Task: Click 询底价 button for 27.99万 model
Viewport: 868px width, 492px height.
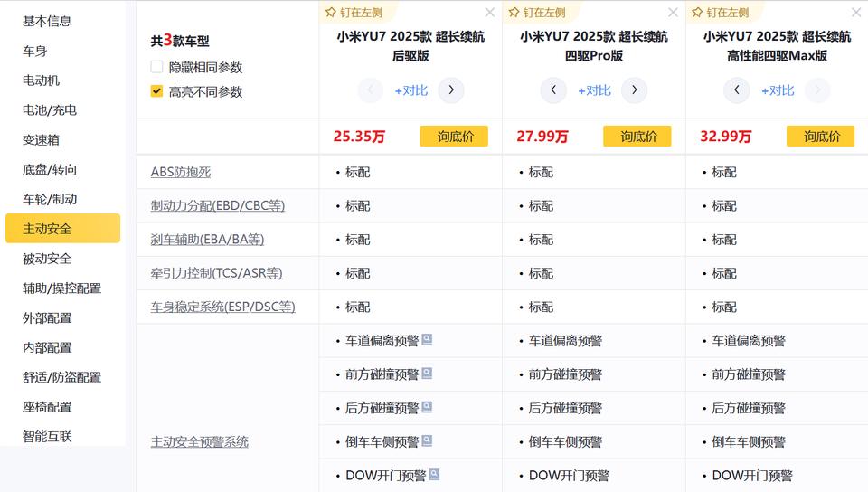Action: 637,137
